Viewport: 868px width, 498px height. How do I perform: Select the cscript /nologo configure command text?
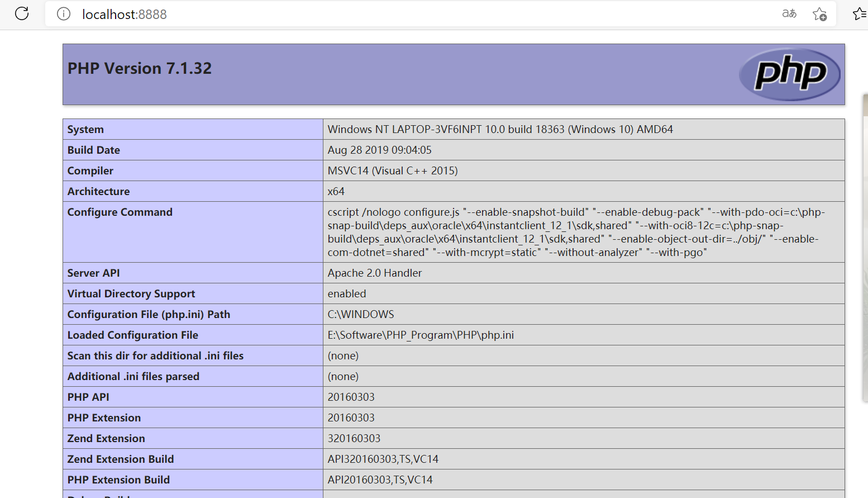pos(576,232)
